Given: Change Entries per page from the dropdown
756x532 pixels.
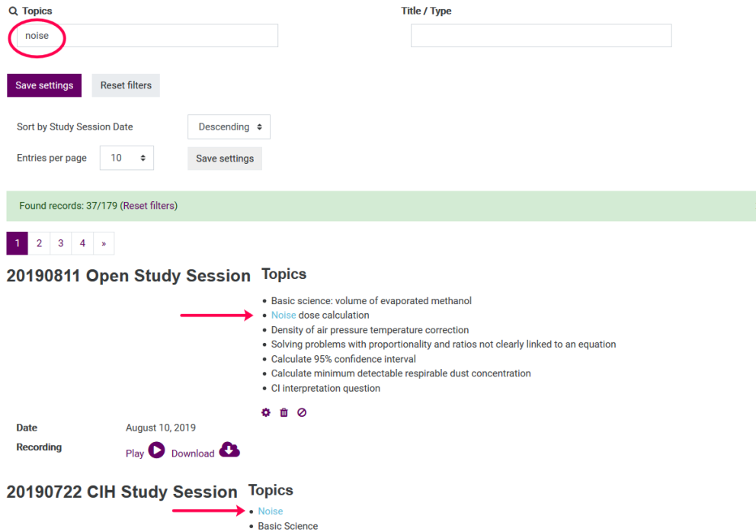Looking at the screenshot, I should pyautogui.click(x=127, y=158).
